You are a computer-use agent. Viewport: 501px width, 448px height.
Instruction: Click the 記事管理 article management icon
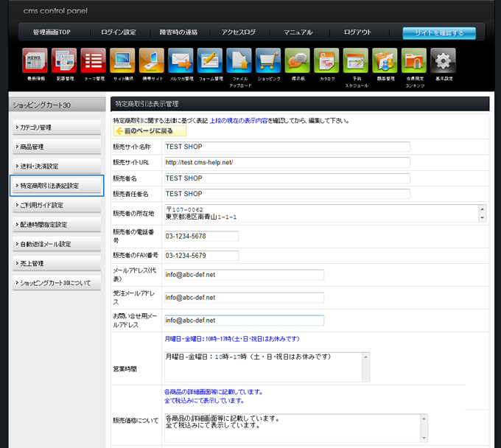coord(64,60)
